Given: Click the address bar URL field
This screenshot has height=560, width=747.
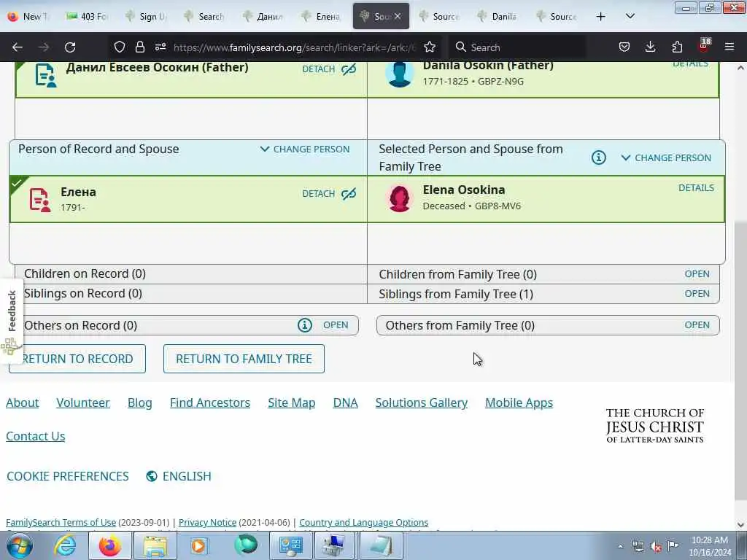Looking at the screenshot, I should [295, 47].
